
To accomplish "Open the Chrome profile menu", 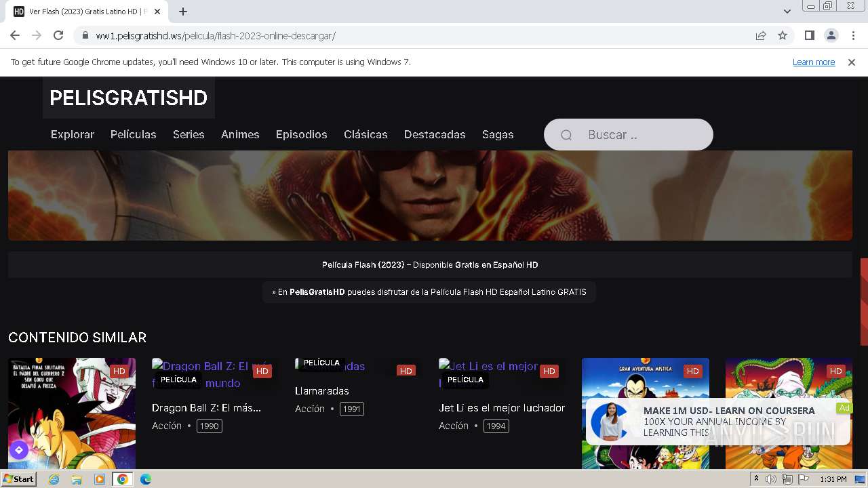I will pyautogui.click(x=831, y=35).
